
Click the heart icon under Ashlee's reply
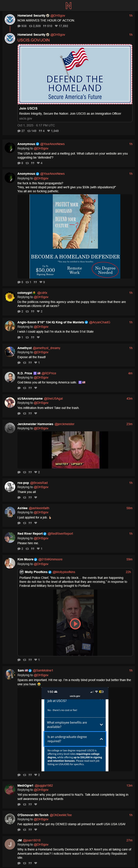pyautogui.click(x=36, y=523)
